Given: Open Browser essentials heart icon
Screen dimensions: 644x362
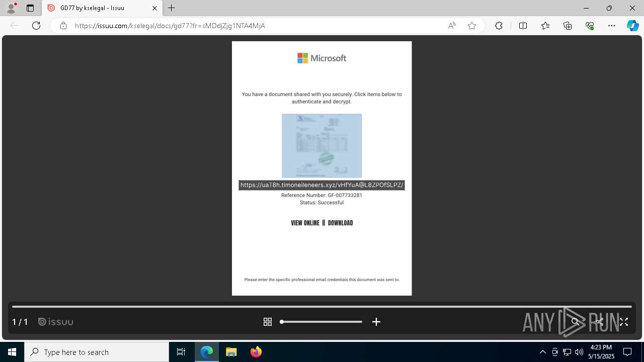Looking at the screenshot, I should [590, 26].
